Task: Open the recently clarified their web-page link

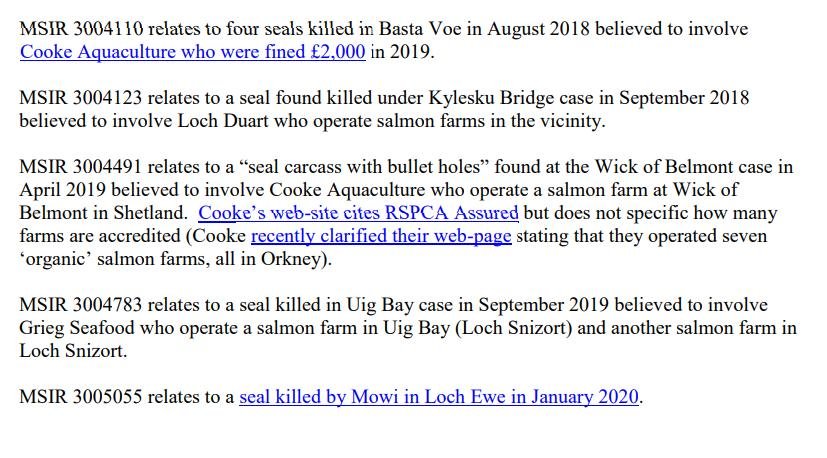Action: pyautogui.click(x=381, y=236)
